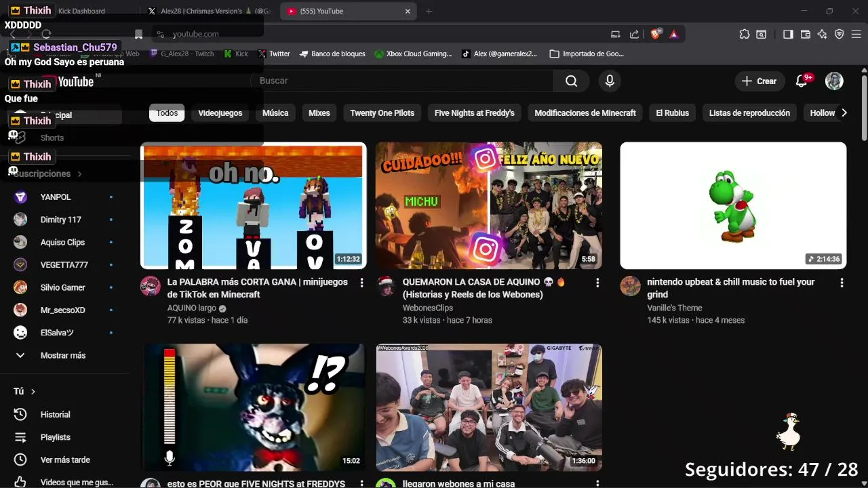Open options menu for La PALABRA video

click(x=361, y=283)
